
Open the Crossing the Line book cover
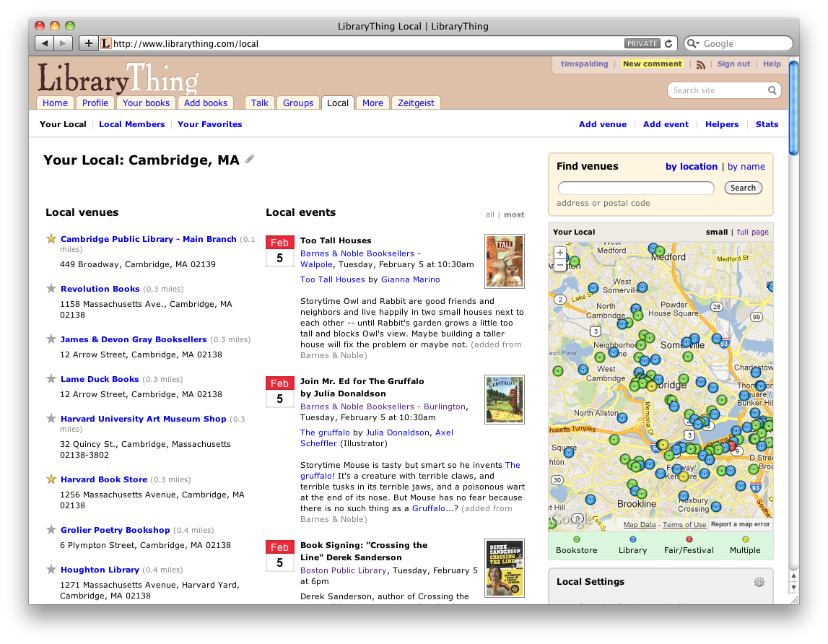505,568
